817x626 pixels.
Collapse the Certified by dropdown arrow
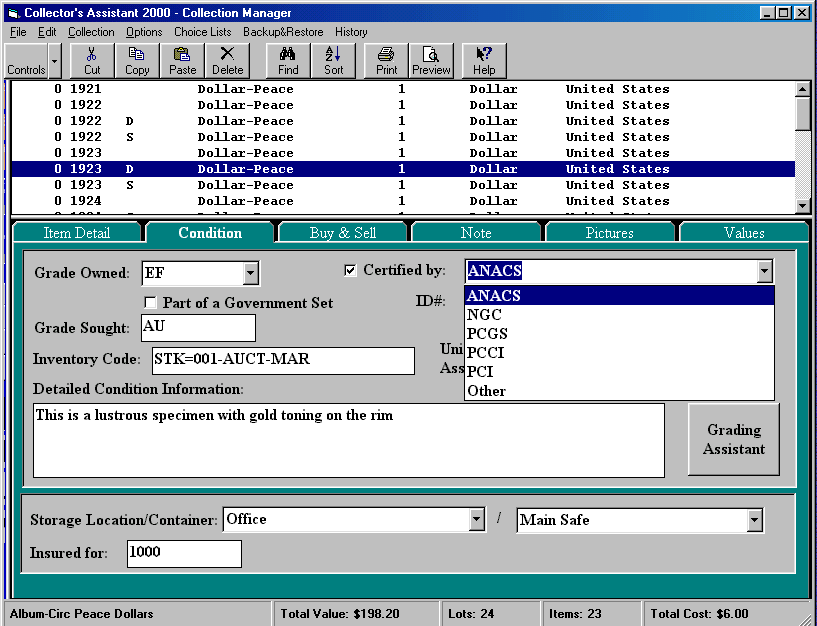click(x=764, y=271)
